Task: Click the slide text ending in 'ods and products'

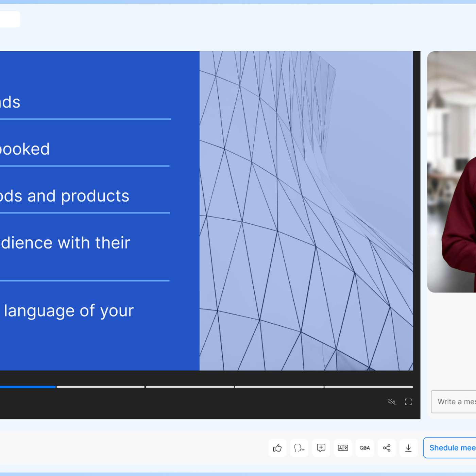Action: click(65, 196)
